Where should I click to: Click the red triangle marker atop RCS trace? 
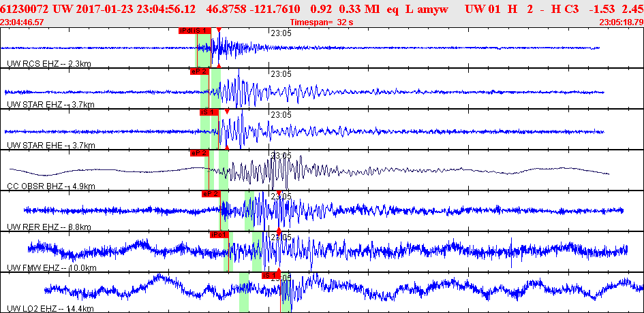point(219,29)
